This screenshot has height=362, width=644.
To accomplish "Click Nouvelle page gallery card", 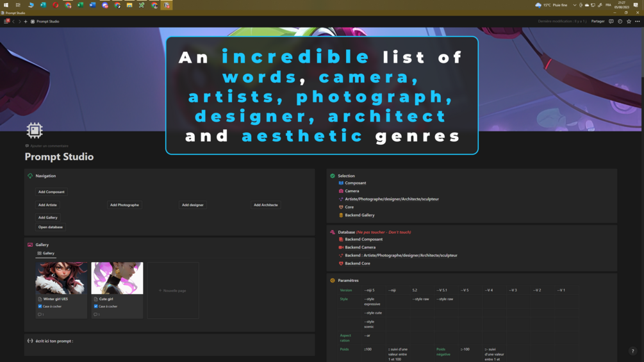I will pyautogui.click(x=173, y=290).
